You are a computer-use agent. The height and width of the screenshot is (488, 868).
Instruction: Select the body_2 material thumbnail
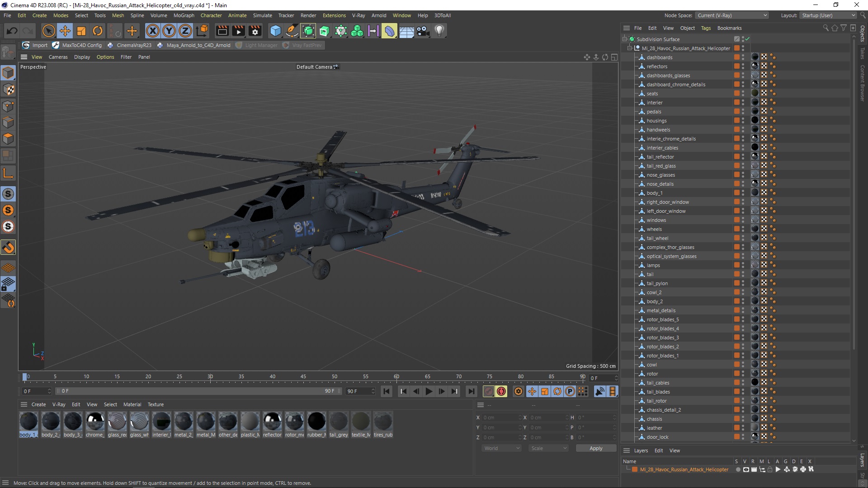tap(51, 422)
